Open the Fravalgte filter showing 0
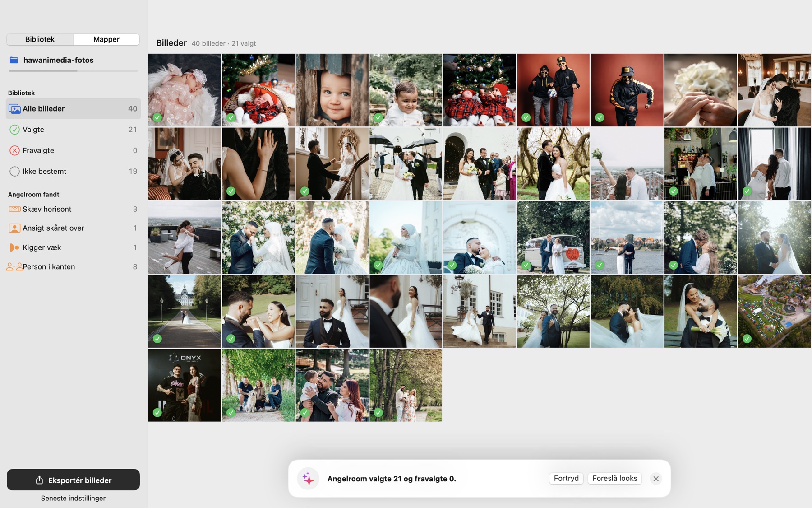812x508 pixels. click(73, 150)
